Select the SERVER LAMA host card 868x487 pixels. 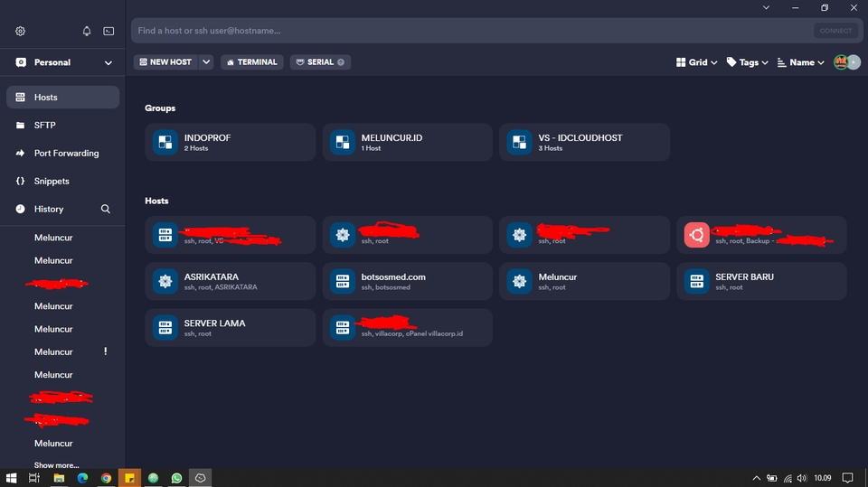point(231,328)
